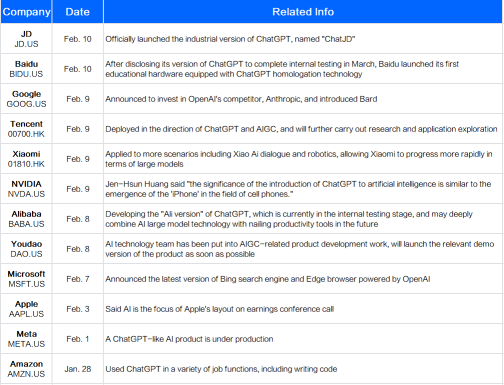Click the Feb. 8 date in Alibaba row
The width and height of the screenshot is (504, 385).
tap(78, 219)
